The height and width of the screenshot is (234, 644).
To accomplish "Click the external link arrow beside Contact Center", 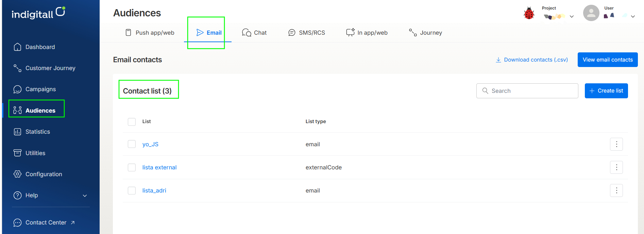I will (x=73, y=222).
